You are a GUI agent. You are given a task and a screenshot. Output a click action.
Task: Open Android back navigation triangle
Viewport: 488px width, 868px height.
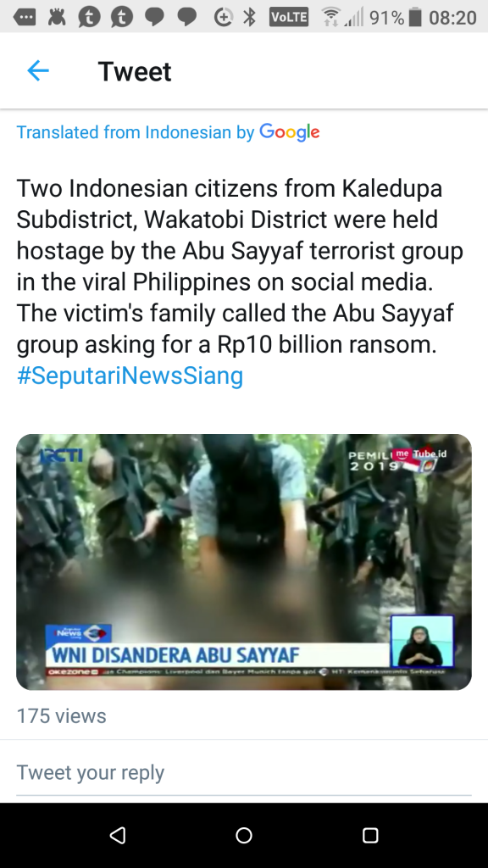(x=117, y=835)
